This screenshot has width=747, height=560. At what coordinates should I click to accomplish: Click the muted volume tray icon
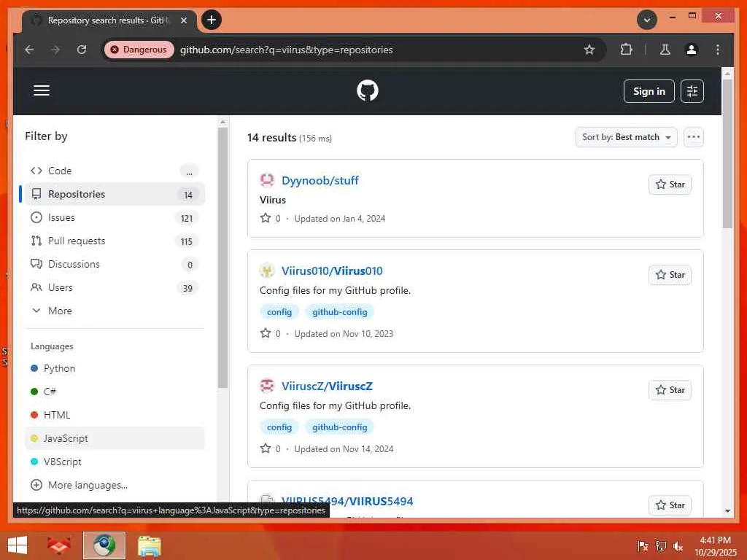click(678, 546)
